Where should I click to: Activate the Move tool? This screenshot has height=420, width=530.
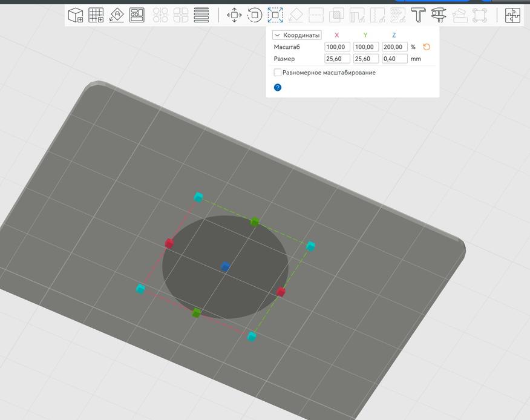234,15
